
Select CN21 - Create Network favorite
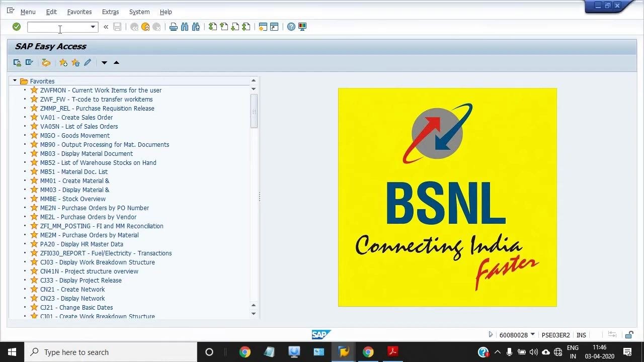[x=72, y=289]
